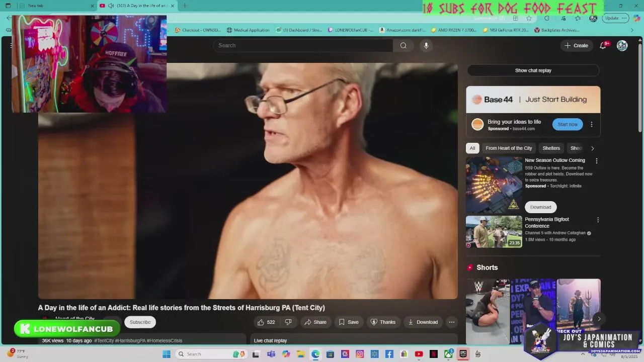
Task: Select the Shelters filter chip
Action: [x=551, y=148]
